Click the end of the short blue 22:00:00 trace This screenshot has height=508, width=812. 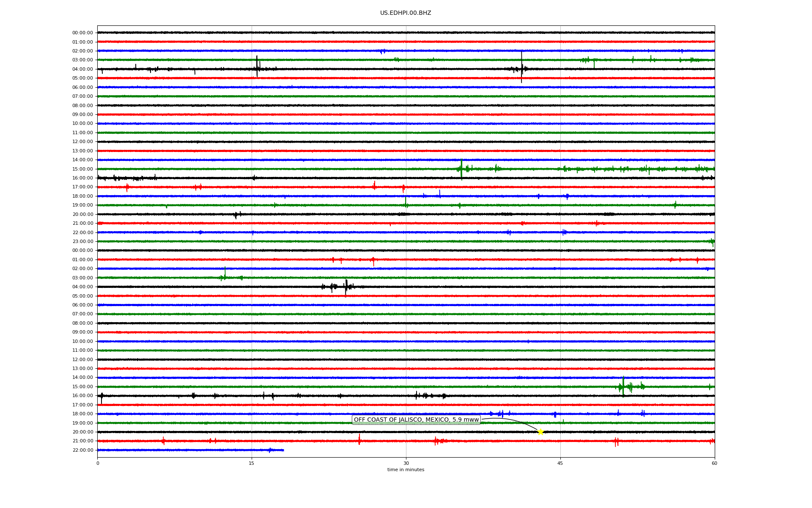[283, 450]
